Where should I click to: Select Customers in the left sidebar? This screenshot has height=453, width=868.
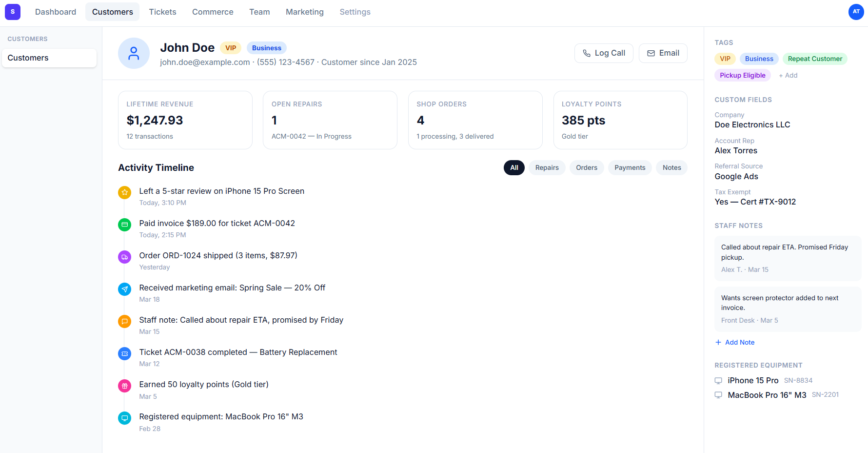pos(49,58)
